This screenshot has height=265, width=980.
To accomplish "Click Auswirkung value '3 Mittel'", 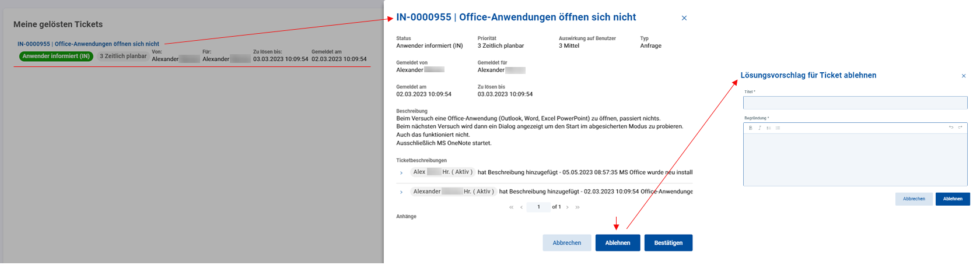I will click(x=569, y=46).
